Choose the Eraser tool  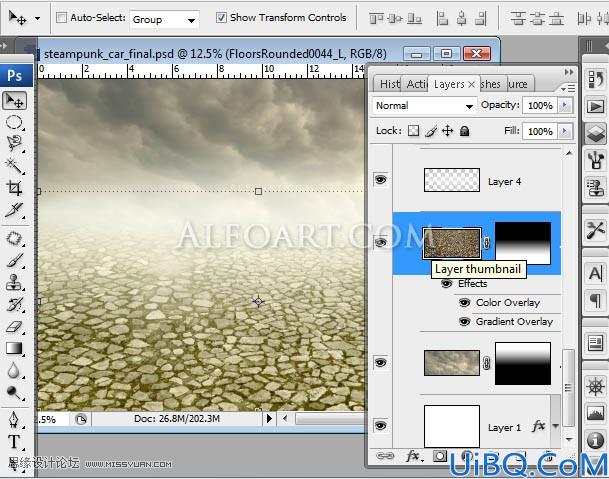click(x=14, y=327)
